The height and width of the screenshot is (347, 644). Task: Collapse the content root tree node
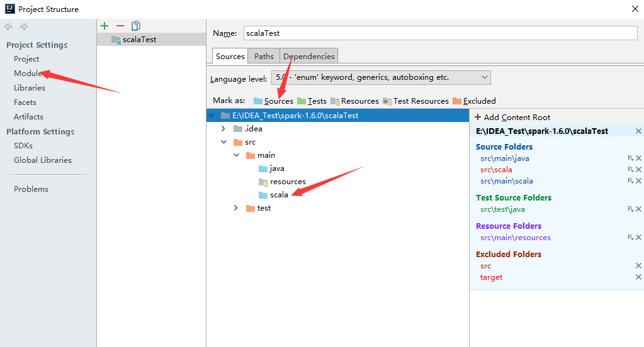click(212, 116)
